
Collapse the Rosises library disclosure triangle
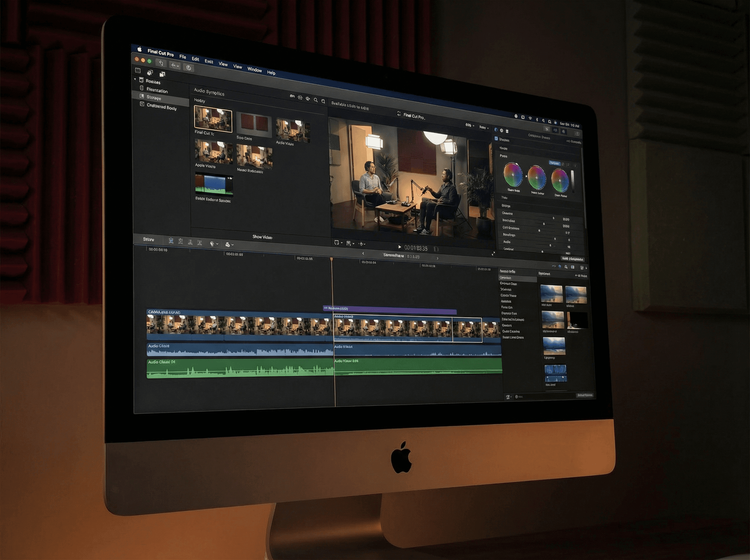click(x=135, y=79)
